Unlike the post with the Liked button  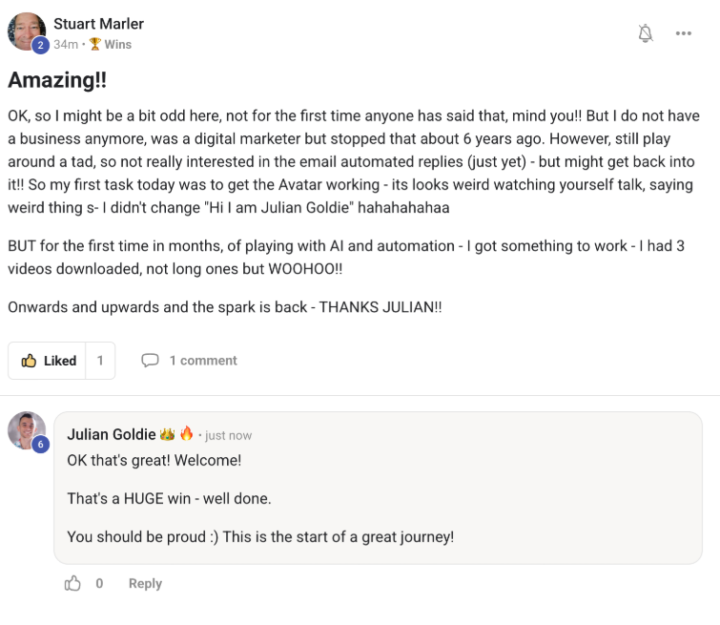coord(48,361)
